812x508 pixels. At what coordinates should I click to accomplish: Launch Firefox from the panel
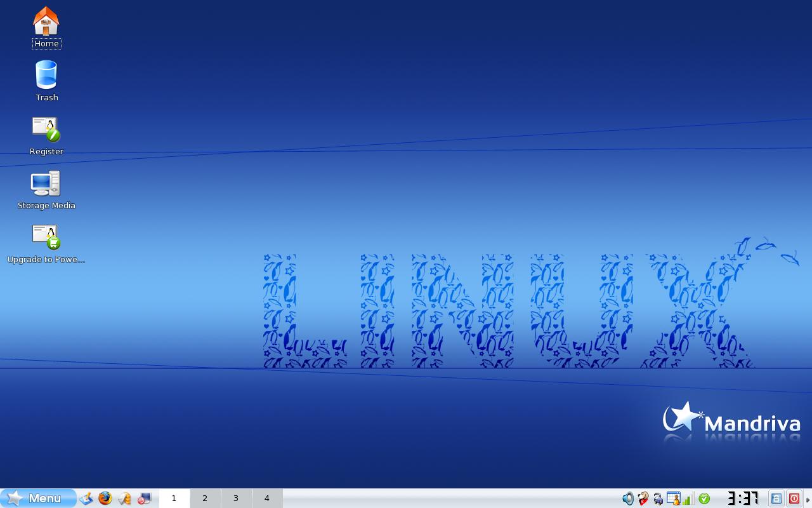pyautogui.click(x=105, y=498)
